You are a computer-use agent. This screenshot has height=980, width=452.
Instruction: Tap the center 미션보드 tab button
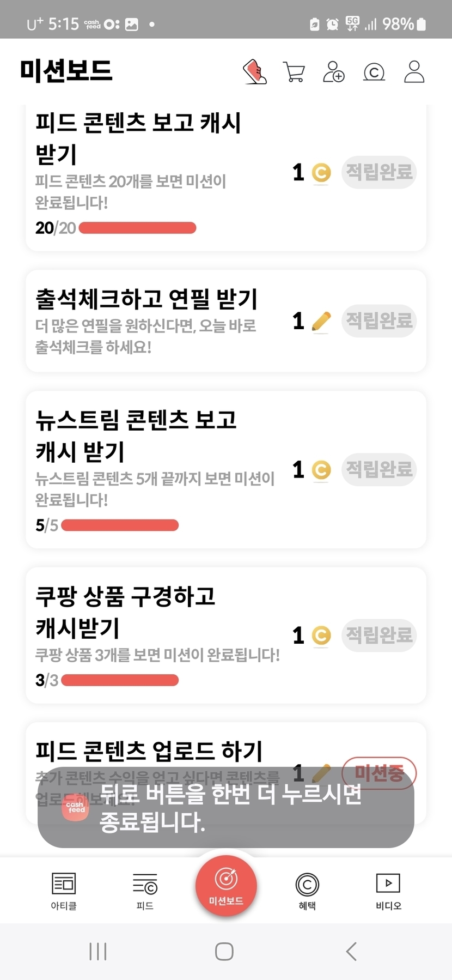(226, 886)
